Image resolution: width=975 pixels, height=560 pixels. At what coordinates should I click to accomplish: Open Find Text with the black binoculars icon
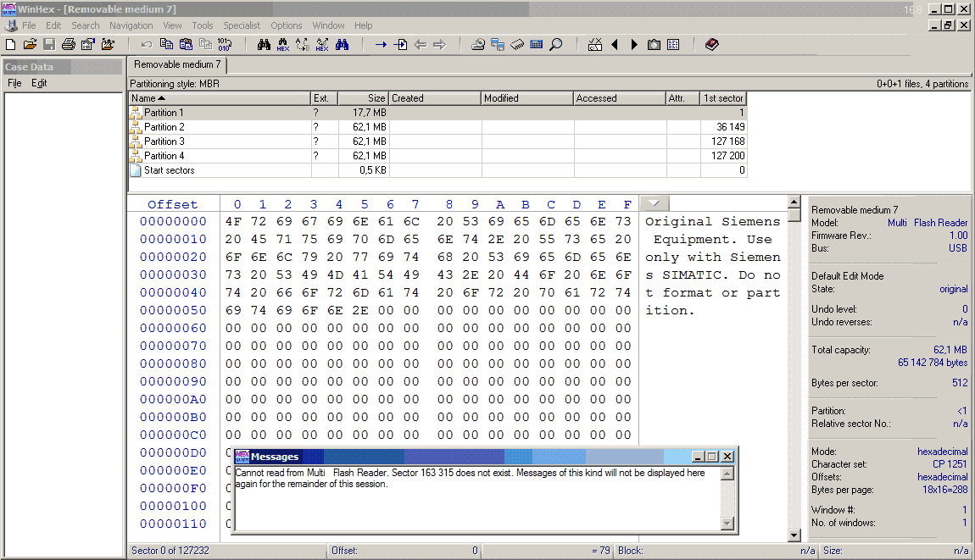[x=264, y=45]
